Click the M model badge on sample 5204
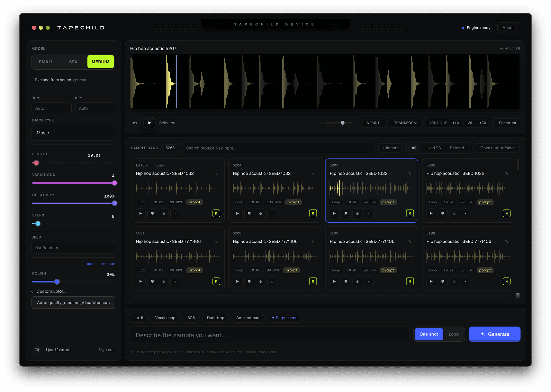 pyautogui.click(x=313, y=213)
